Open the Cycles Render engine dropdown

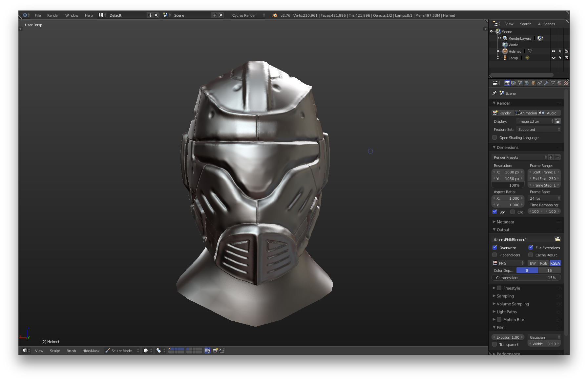[248, 15]
